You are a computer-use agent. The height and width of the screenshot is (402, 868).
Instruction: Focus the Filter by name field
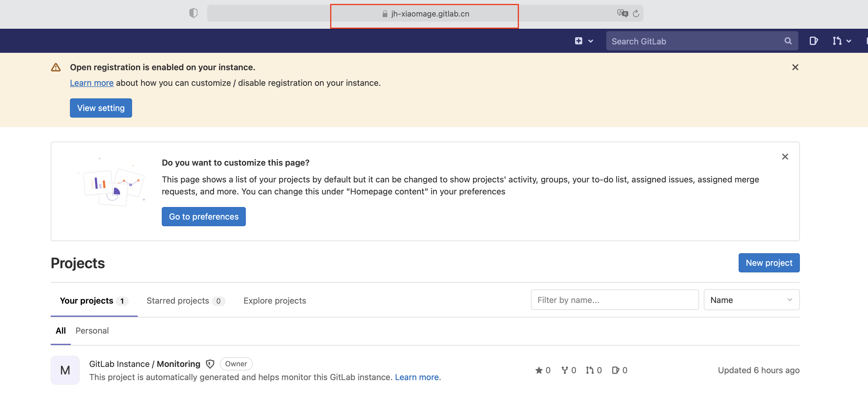coord(615,300)
